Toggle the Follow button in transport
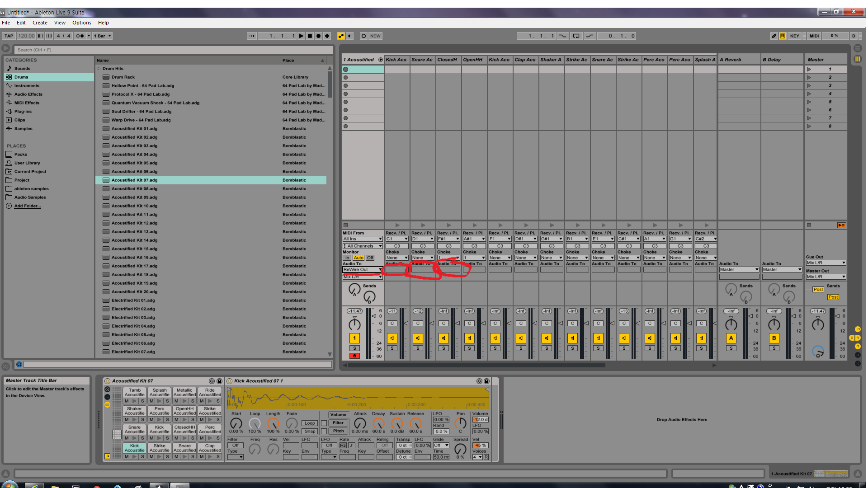The image size is (868, 488). pos(252,36)
